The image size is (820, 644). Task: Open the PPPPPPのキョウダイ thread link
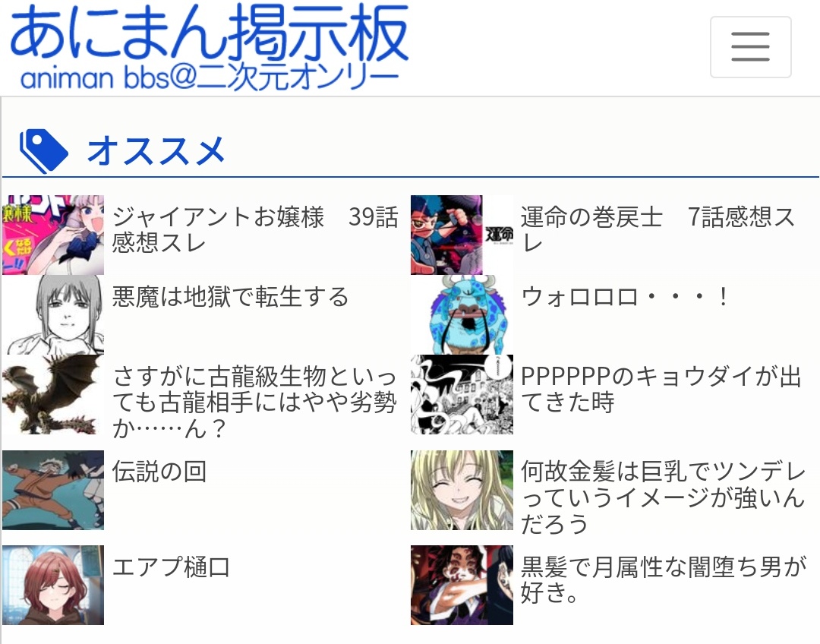(x=661, y=390)
